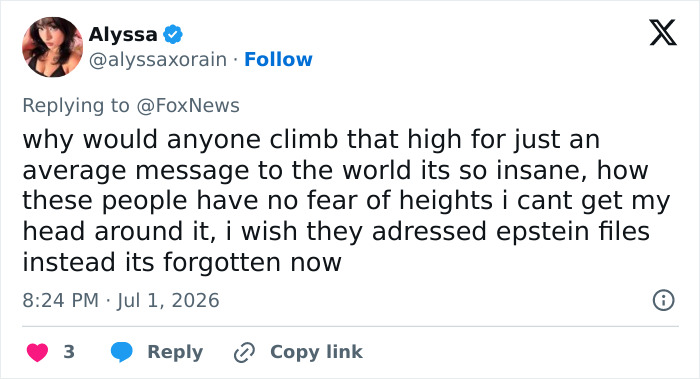Click the Reply text label

tap(175, 352)
